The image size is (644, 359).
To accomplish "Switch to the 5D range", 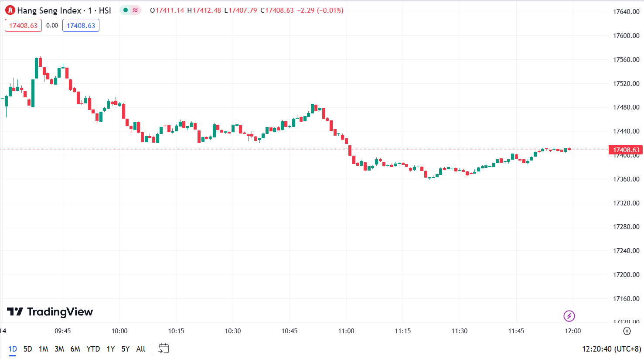I will [x=27, y=349].
